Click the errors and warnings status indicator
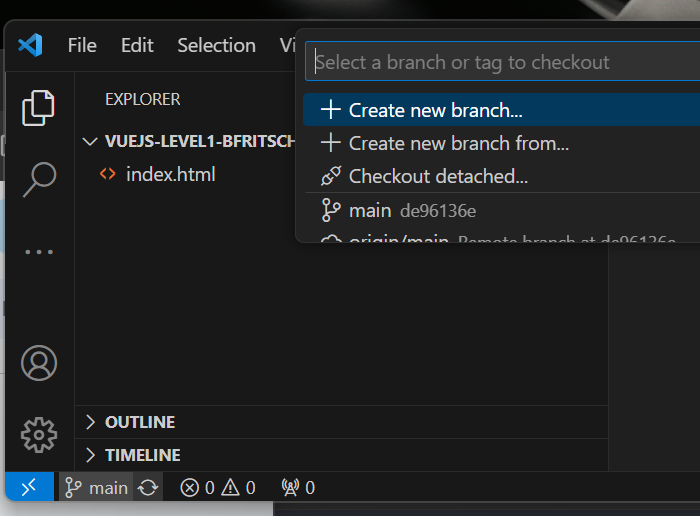 217,488
